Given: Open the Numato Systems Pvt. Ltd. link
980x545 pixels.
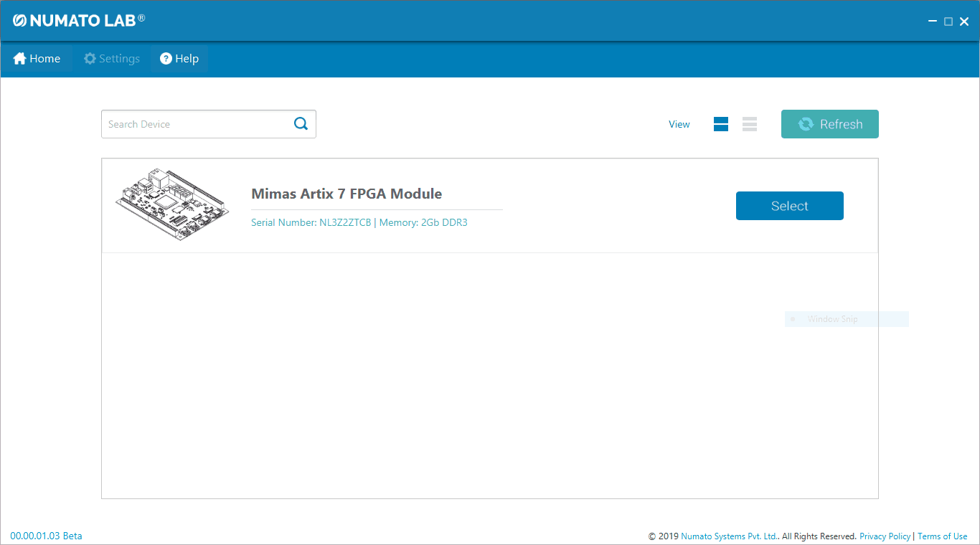Looking at the screenshot, I should tap(729, 536).
